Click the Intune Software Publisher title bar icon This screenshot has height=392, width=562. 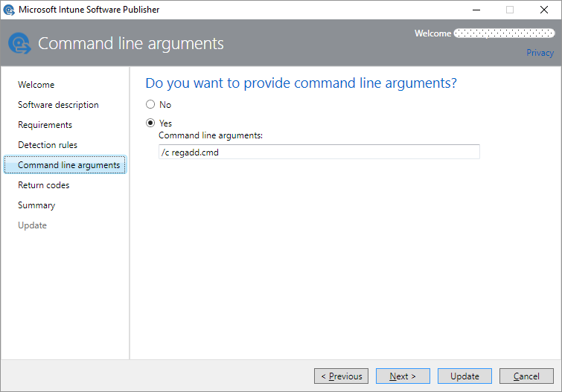(x=9, y=10)
